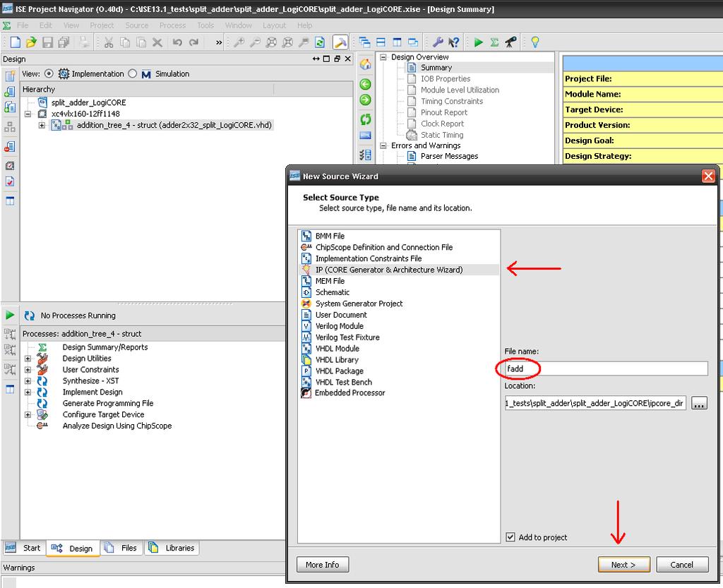
Task: Switch to the Start tab
Action: 23,548
